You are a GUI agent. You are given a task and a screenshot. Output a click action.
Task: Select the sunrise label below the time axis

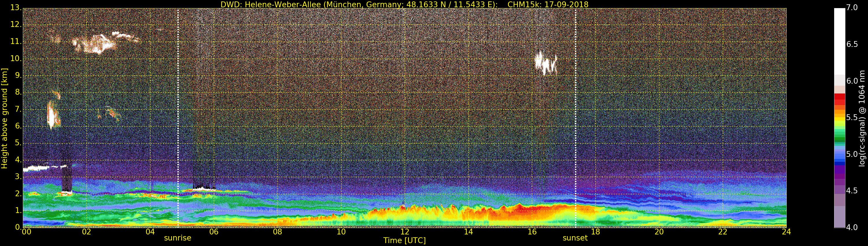(178, 238)
